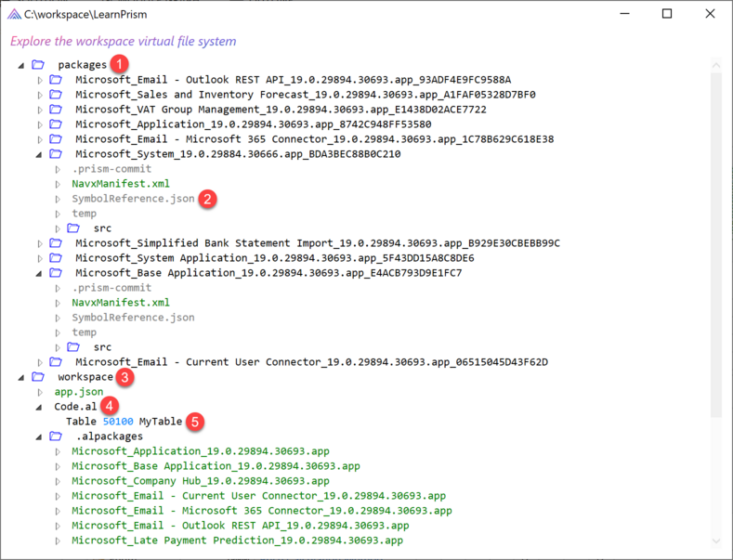This screenshot has height=560, width=733.
Task: Select Microsoft_Application_19.0.29894.30693.app_8742C948FF53580 label
Action: (x=254, y=124)
